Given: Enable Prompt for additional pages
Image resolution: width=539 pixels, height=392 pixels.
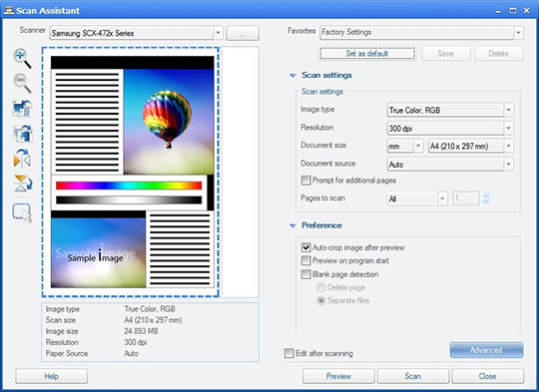Looking at the screenshot, I should tap(305, 181).
